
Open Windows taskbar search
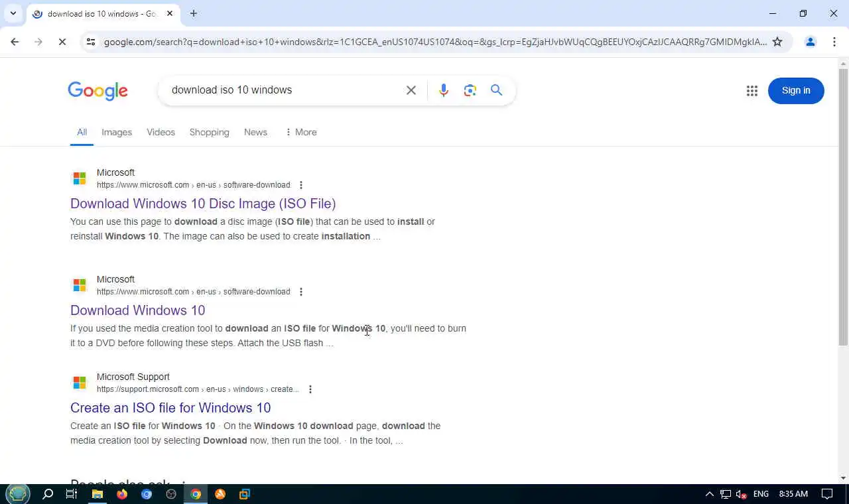tap(48, 494)
